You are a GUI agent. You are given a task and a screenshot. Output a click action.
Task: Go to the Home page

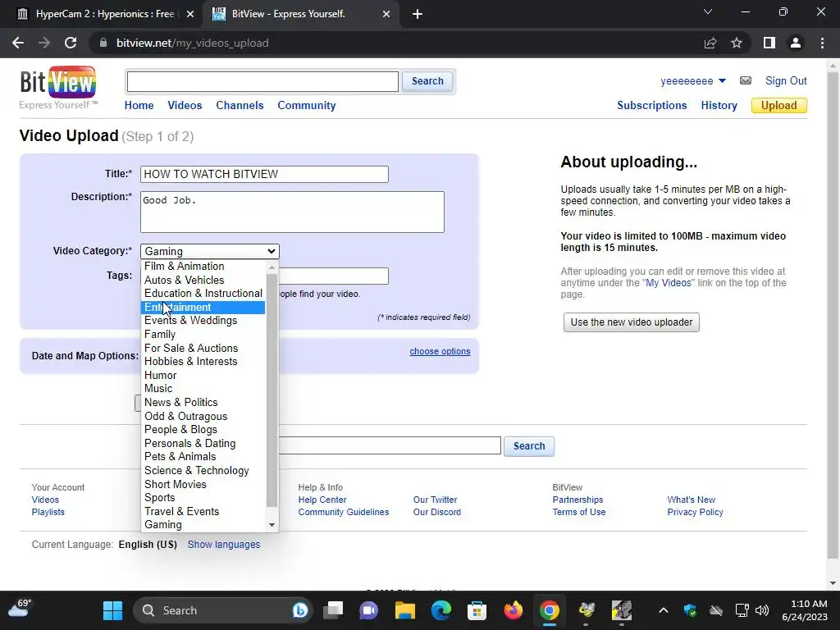pyautogui.click(x=139, y=106)
